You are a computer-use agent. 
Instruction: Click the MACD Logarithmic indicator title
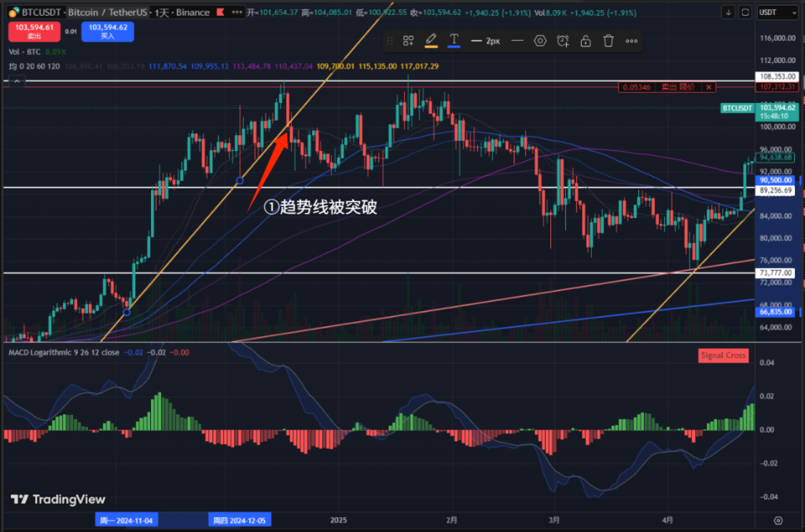click(x=64, y=353)
